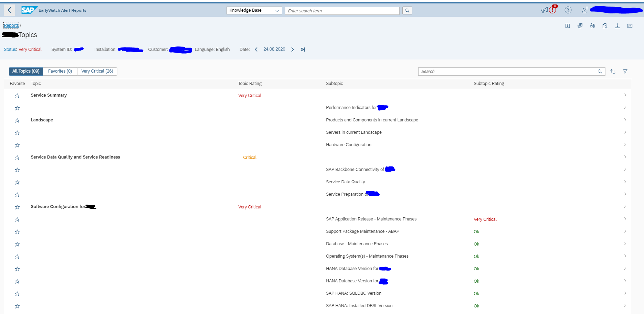The image size is (644, 314).
Task: Select All Topics (89) tab
Action: point(26,71)
